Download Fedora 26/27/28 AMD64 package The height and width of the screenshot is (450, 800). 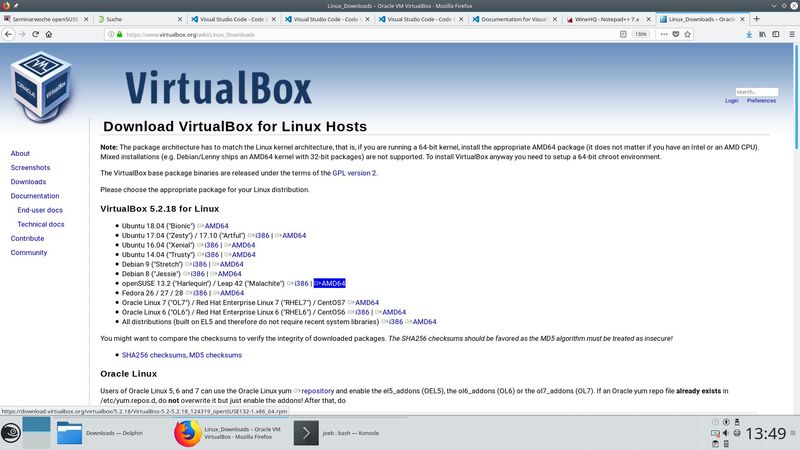click(x=232, y=293)
